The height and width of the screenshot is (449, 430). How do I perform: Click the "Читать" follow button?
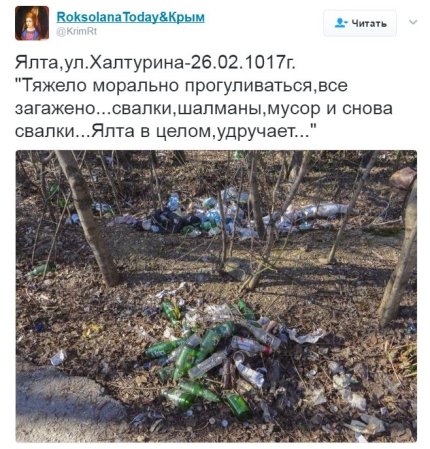(x=360, y=23)
